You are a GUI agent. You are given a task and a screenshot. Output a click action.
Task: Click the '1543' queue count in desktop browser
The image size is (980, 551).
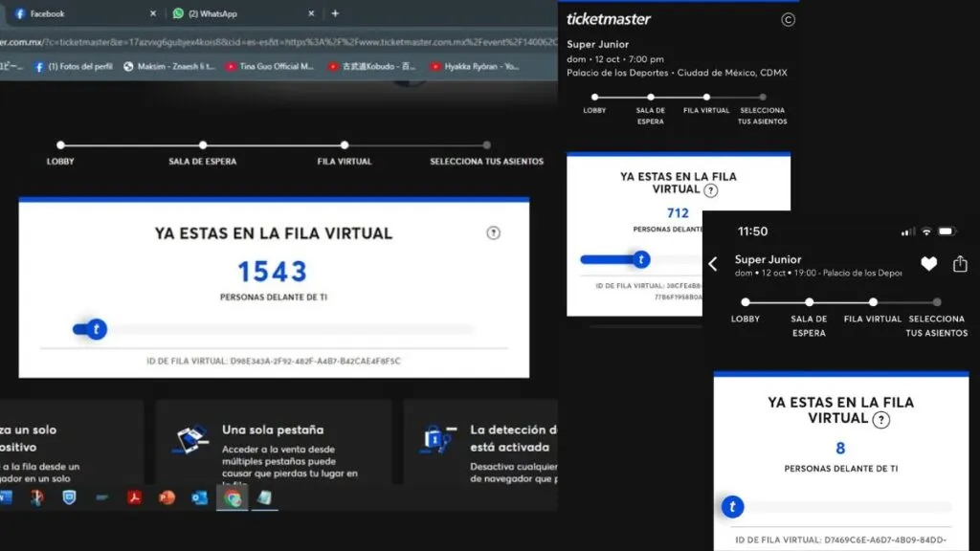(273, 272)
